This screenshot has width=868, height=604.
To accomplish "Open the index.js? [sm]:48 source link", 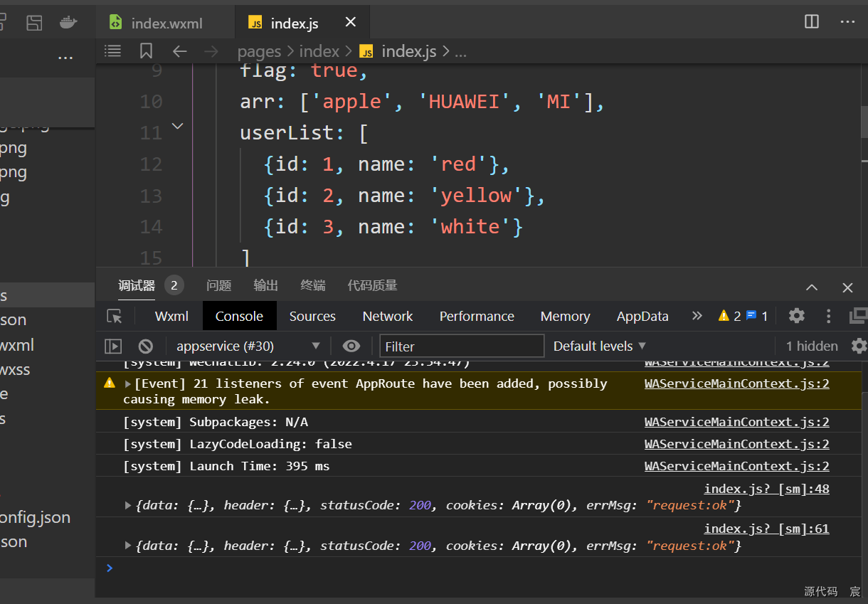I will pos(766,489).
